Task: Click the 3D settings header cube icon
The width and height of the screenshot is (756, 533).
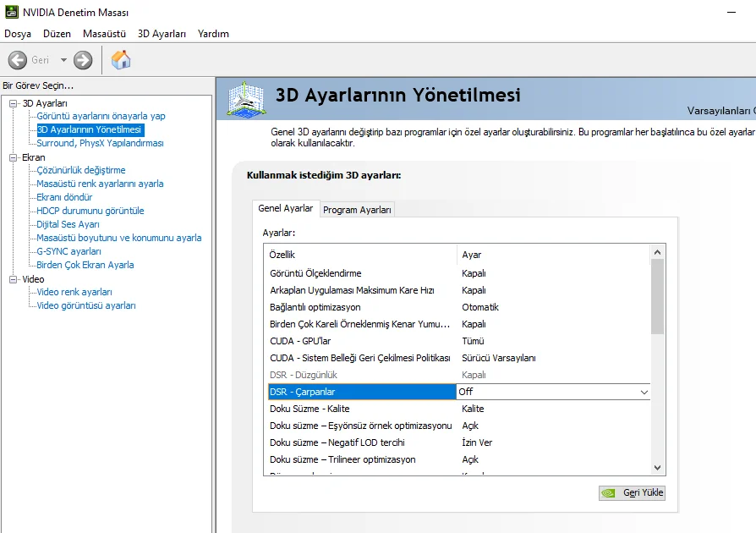Action: 246,99
